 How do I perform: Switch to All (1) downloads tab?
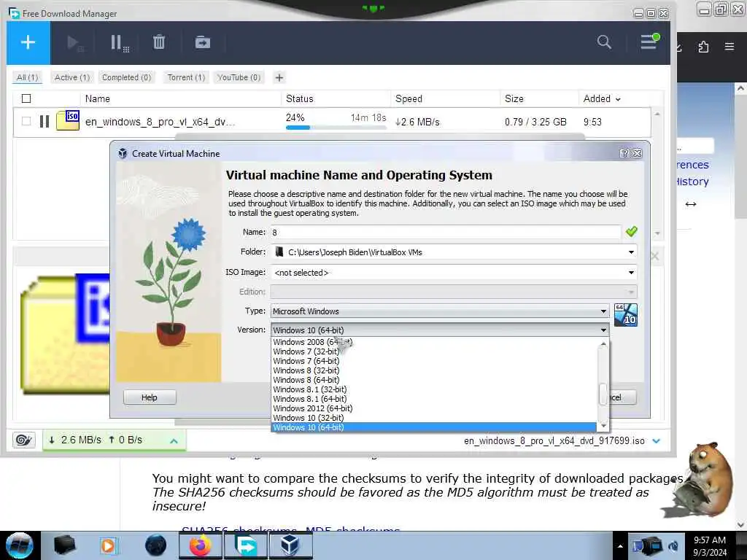(x=27, y=77)
